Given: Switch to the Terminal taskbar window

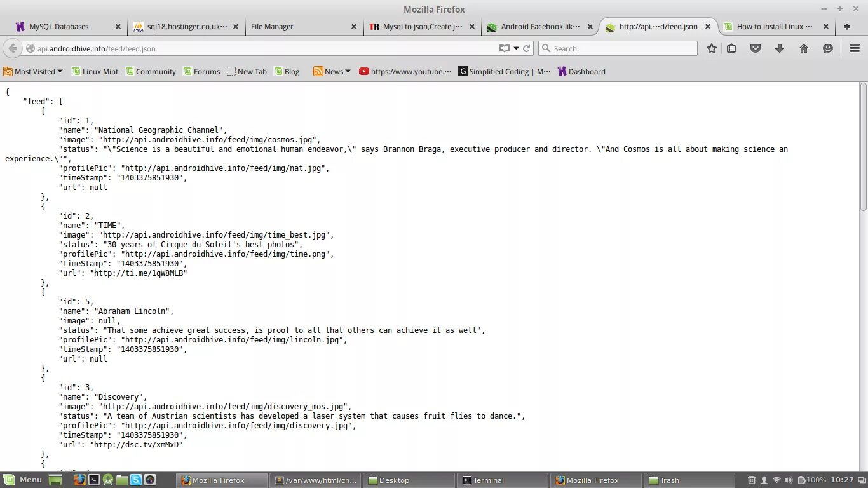Looking at the screenshot, I should point(503,480).
